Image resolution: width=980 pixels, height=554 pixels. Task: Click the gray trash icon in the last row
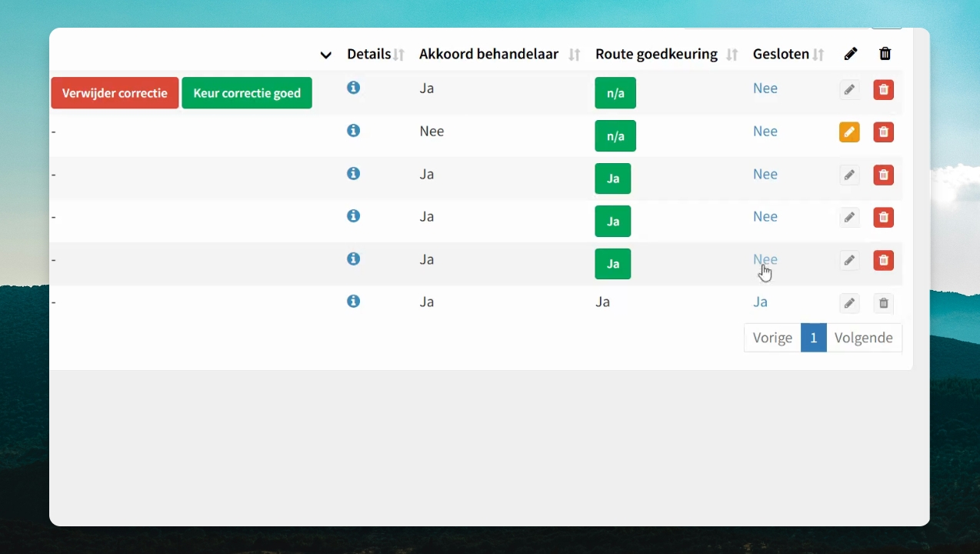[884, 303]
